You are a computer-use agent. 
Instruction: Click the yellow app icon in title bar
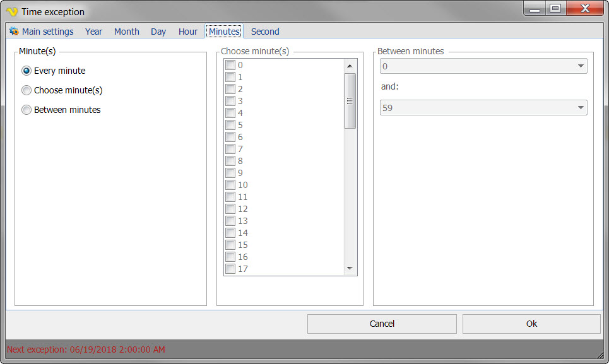(x=11, y=12)
